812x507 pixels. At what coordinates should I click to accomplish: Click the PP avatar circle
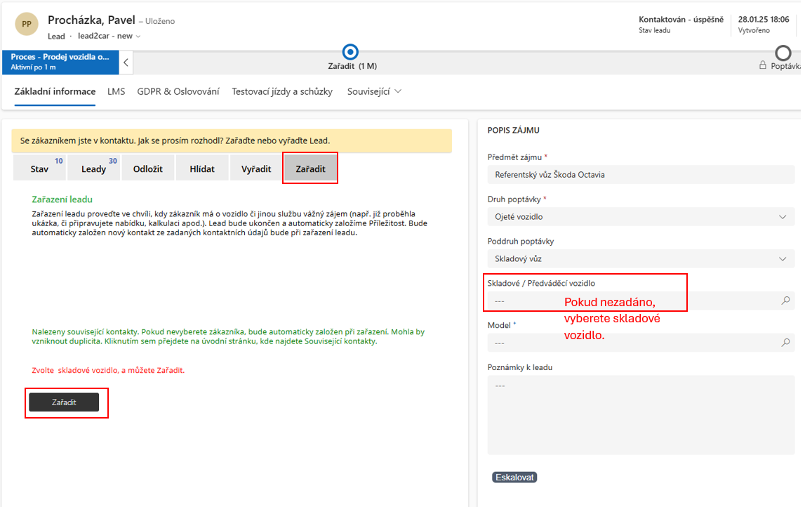(x=26, y=24)
